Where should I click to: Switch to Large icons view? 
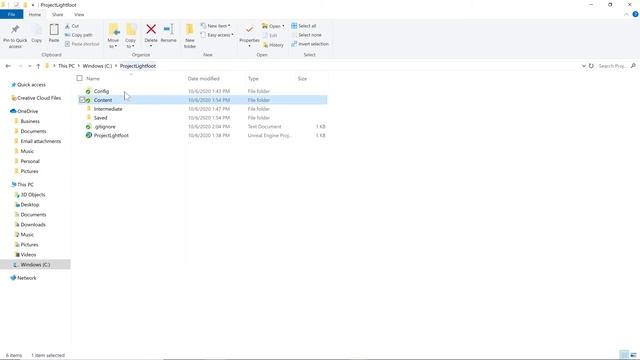tap(633, 354)
